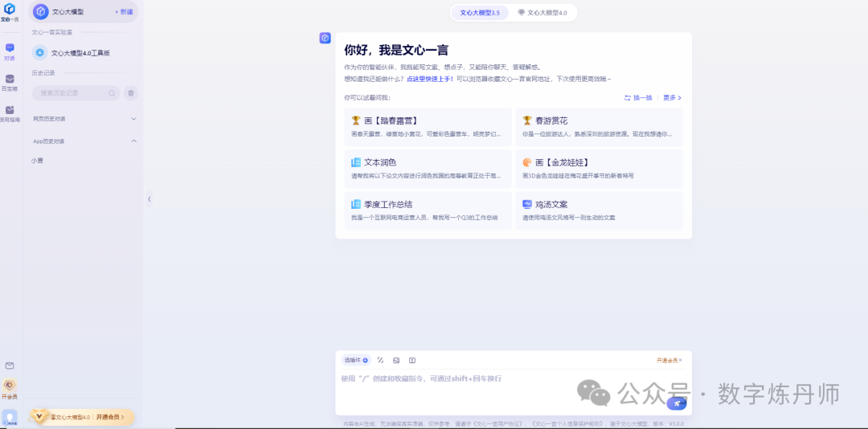Open the 文心一言用户协议 link in the footer
The width and height of the screenshot is (868, 429).
point(497,424)
